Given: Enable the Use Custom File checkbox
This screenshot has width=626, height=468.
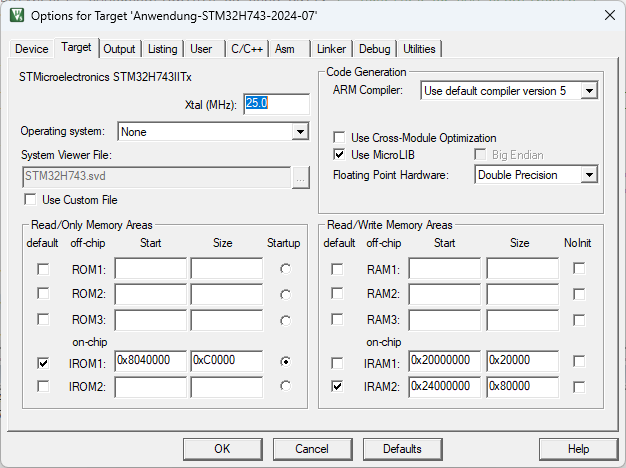Looking at the screenshot, I should [30, 199].
